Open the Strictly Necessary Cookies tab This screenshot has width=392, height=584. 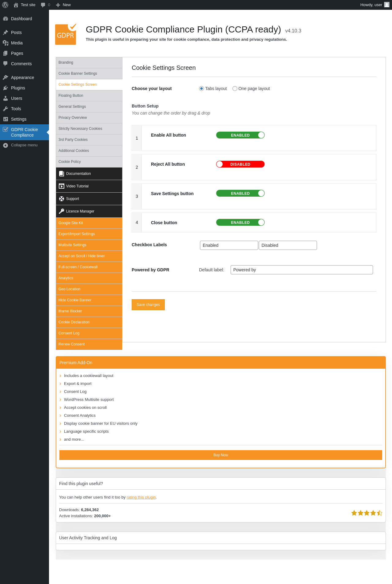[89, 129]
